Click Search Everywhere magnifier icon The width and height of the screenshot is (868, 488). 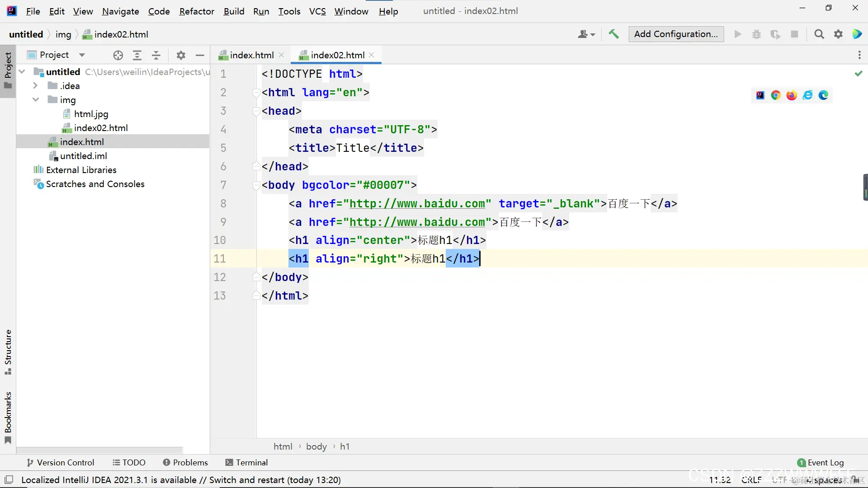pos(819,34)
